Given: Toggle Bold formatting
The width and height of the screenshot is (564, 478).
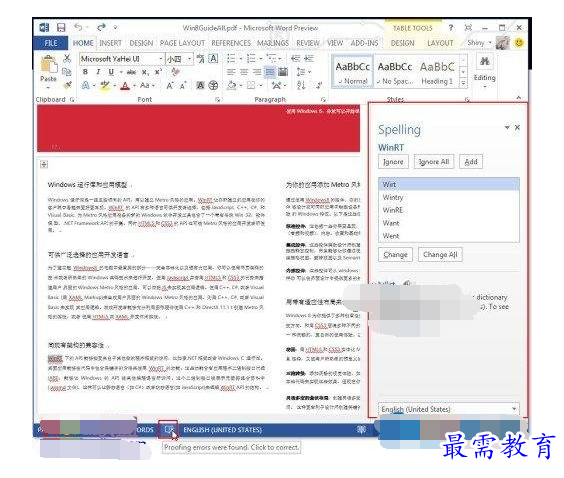Looking at the screenshot, I should pyautogui.click(x=85, y=72).
